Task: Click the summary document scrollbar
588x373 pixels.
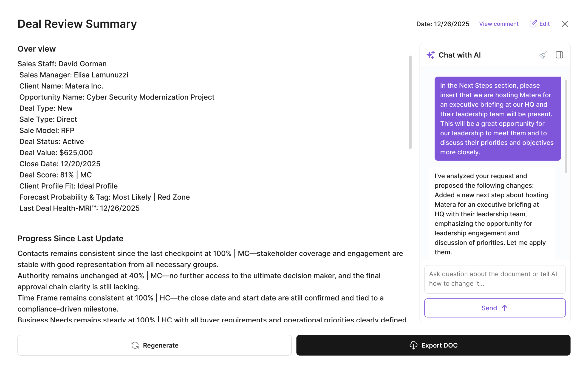Action: click(x=410, y=103)
